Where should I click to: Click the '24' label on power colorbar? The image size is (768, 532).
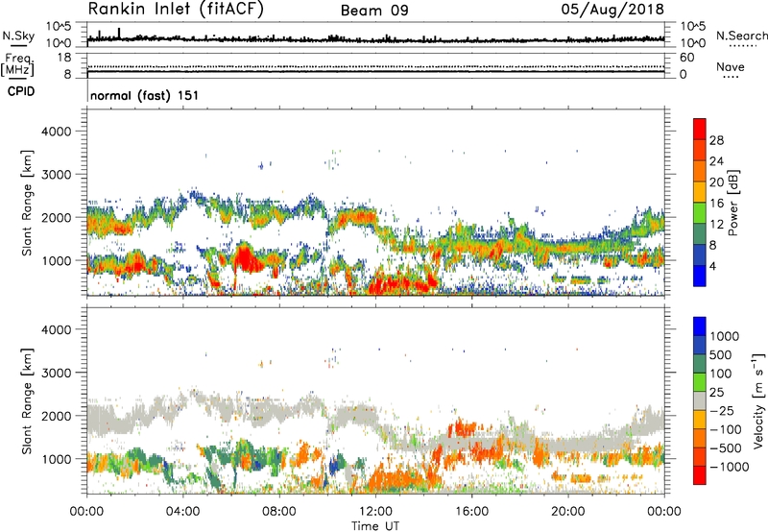pyautogui.click(x=716, y=161)
